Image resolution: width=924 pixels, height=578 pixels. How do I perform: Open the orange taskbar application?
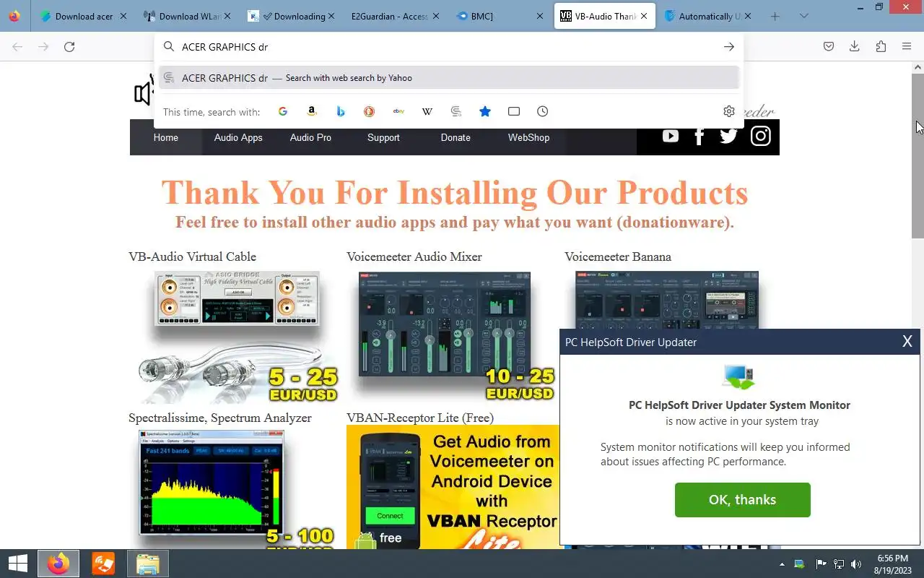coord(103,564)
